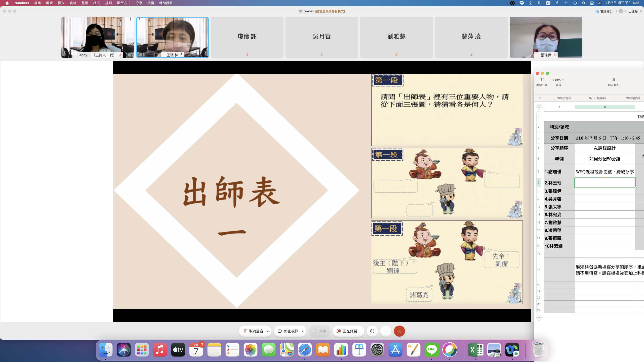The width and height of the screenshot is (644, 362).
Task: Open the more options ellipsis button
Action: point(386,331)
